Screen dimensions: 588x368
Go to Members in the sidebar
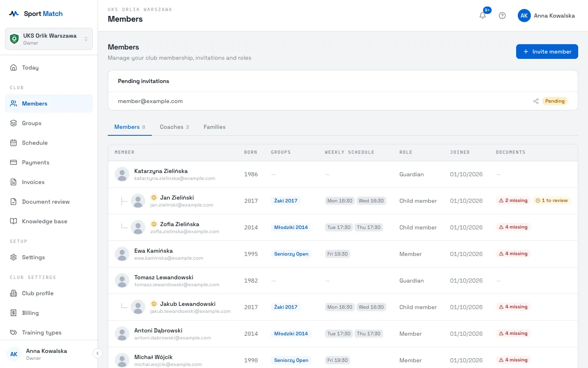coord(49,103)
